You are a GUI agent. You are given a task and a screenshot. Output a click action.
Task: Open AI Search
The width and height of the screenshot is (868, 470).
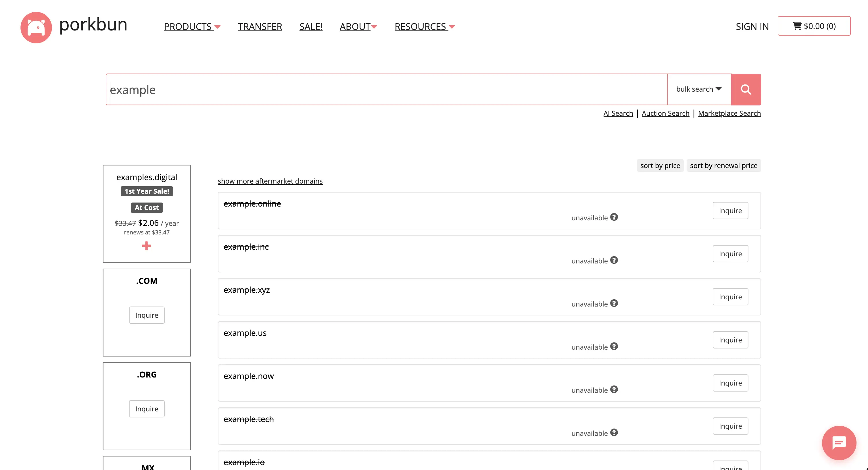tap(618, 113)
